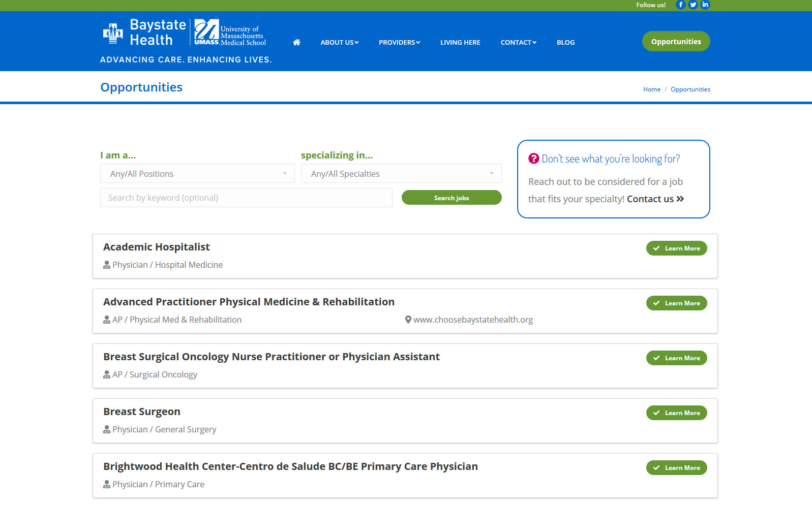Screen dimensions: 812x505
Task: Click the UMass Medical School logo
Action: coord(230,33)
